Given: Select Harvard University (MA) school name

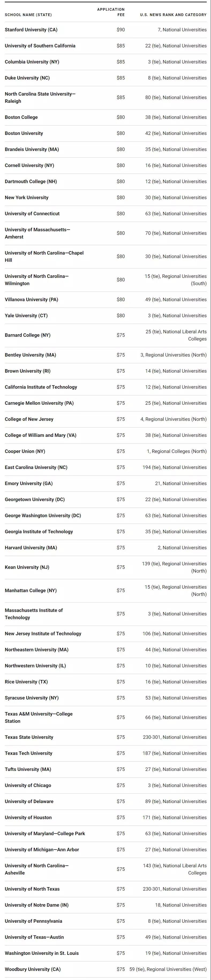Looking at the screenshot, I should (31, 548).
